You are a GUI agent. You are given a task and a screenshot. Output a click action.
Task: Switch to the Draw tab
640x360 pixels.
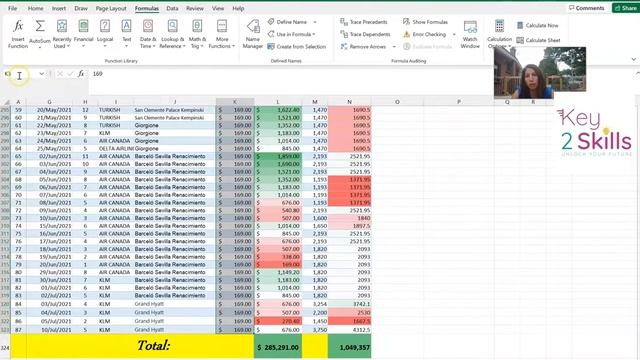[81, 8]
